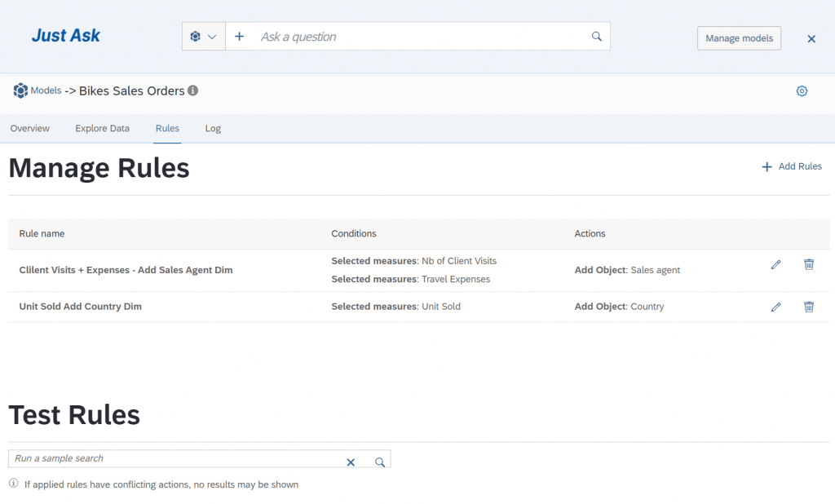Click the magnifier icon in top search bar
The width and height of the screenshot is (835, 504).
click(596, 36)
